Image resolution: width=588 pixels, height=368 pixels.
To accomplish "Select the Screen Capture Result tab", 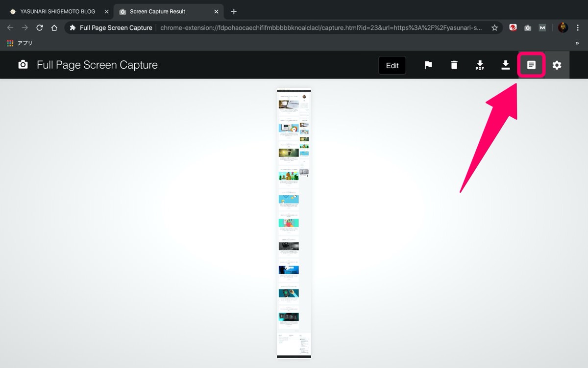I will pyautogui.click(x=170, y=11).
